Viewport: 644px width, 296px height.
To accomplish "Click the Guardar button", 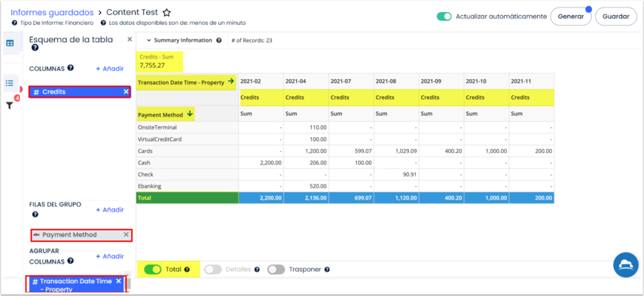I will (615, 17).
